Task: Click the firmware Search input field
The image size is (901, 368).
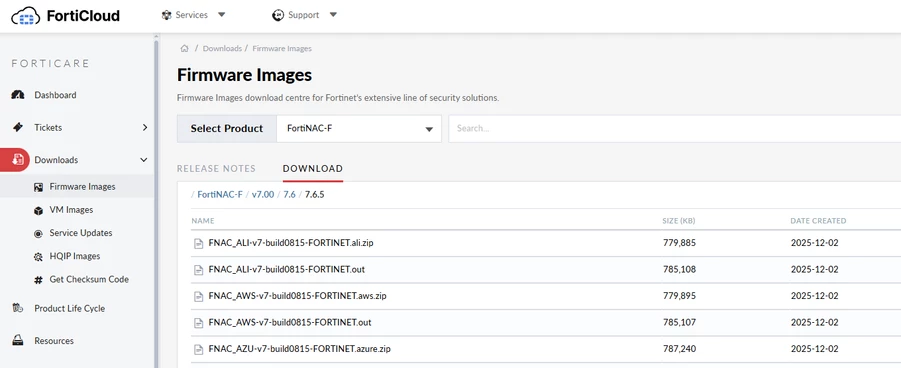Action: [675, 129]
